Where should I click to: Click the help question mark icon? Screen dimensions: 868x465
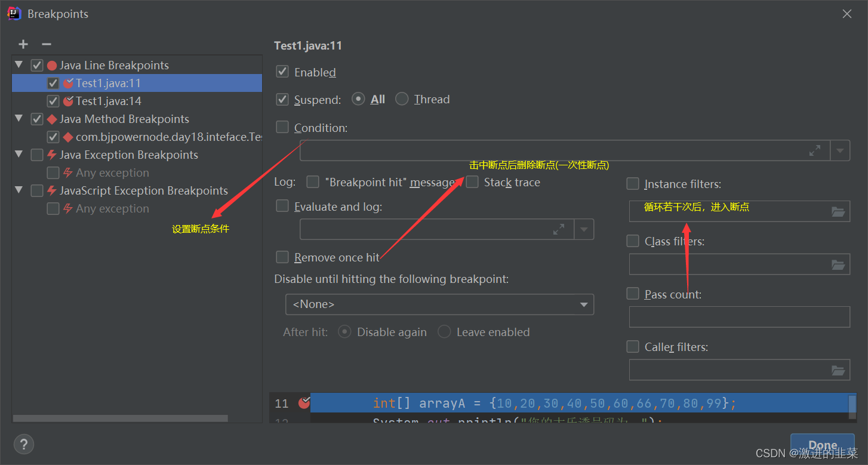(x=24, y=444)
